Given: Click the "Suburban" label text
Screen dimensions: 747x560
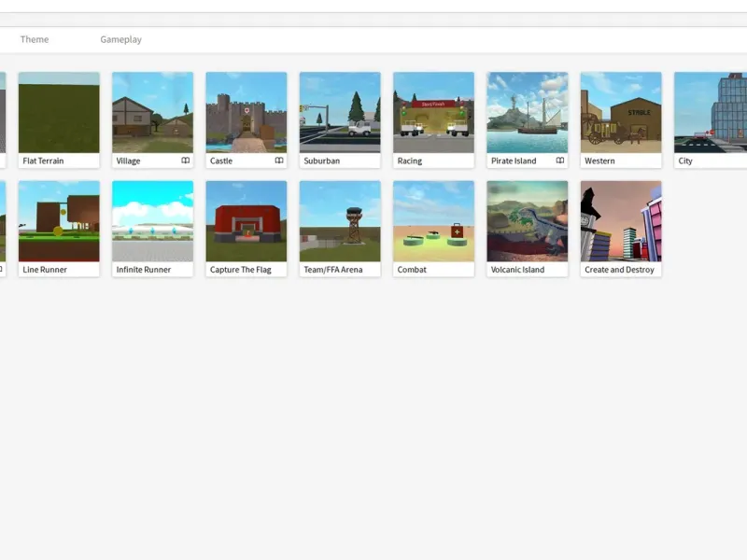Looking at the screenshot, I should pos(321,161).
